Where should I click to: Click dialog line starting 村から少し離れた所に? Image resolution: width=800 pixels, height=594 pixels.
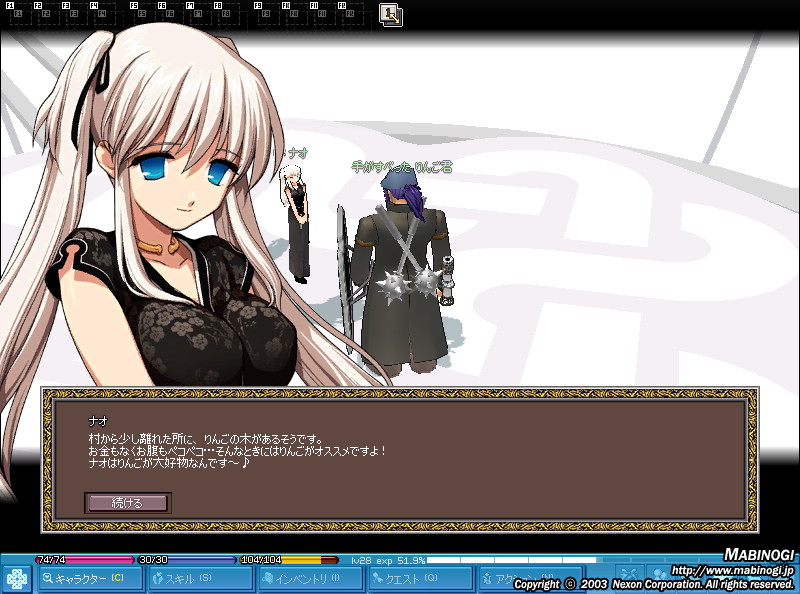pos(206,438)
